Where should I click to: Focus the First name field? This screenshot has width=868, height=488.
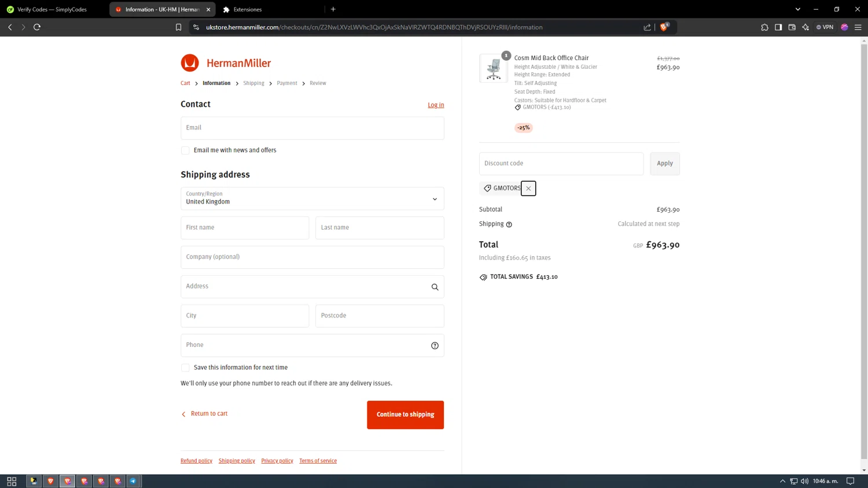point(245,228)
